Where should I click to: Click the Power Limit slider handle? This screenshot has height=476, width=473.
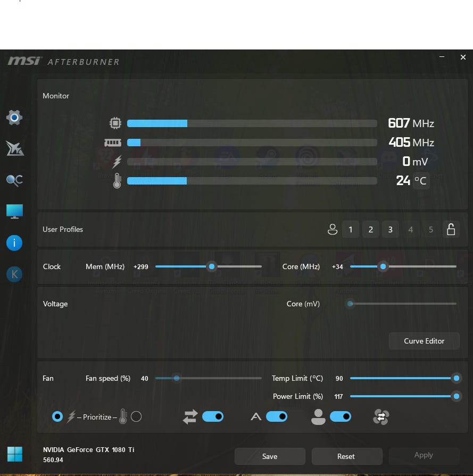click(x=457, y=396)
